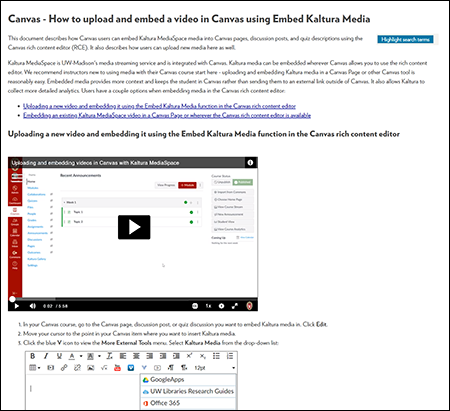Viewport: 450px width, 411px height.
Task: Click the page title heading text
Action: pyautogui.click(x=189, y=19)
